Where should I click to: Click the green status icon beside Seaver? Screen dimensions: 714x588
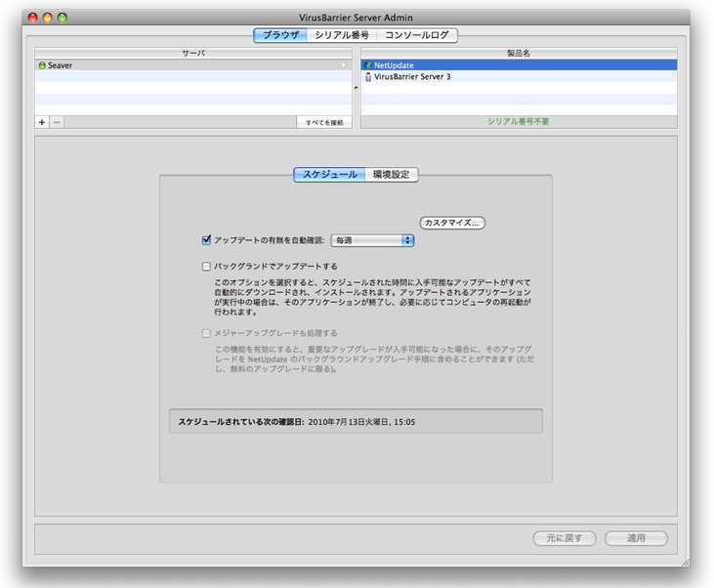pos(42,65)
